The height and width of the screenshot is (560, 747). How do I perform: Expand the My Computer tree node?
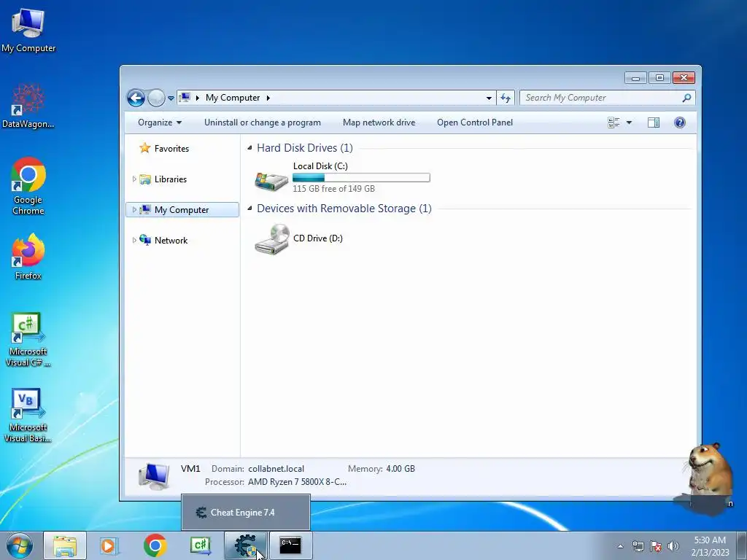[x=134, y=209]
